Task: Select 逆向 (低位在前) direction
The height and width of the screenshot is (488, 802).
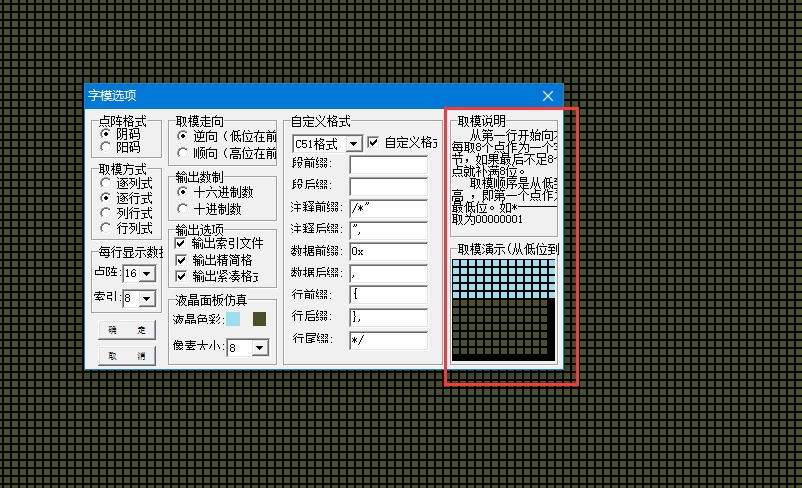Action: coord(182,136)
